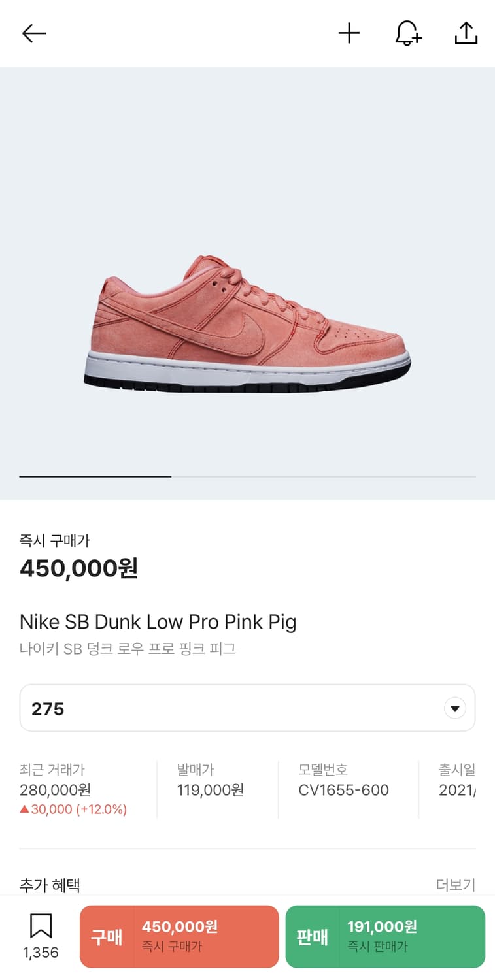The image size is (495, 980).
Task: Open the 275 size selector box
Action: [229, 708]
